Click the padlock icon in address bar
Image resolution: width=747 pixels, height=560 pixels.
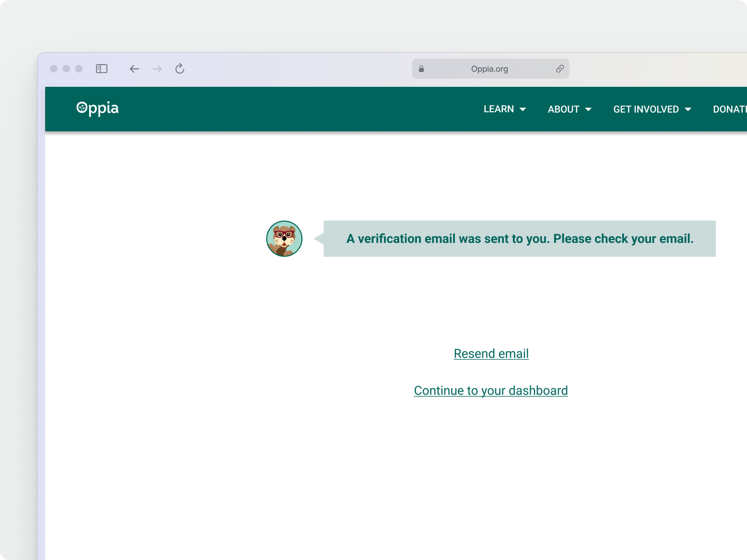pyautogui.click(x=421, y=69)
